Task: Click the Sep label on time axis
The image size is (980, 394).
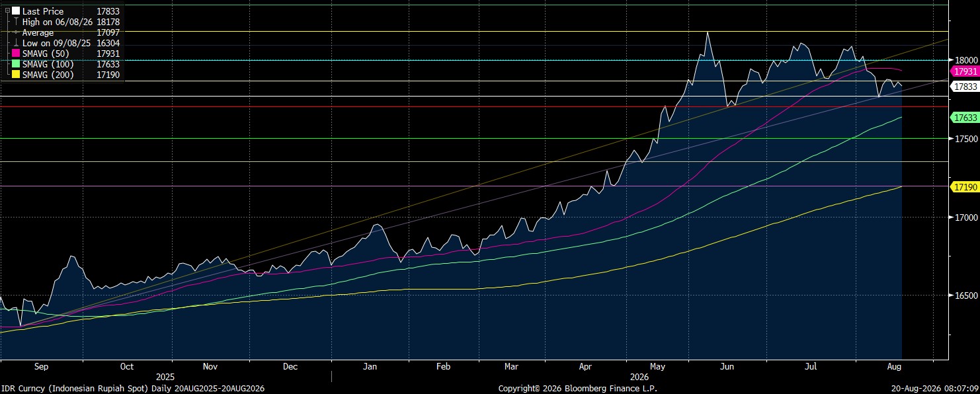Action: point(41,366)
